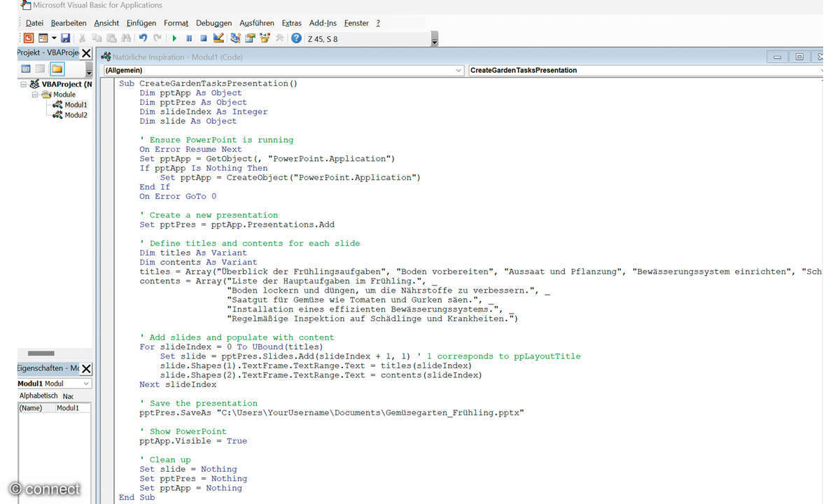Open the dropdown arrow next to Insert UserForm
The width and height of the screenshot is (840, 504).
click(53, 38)
